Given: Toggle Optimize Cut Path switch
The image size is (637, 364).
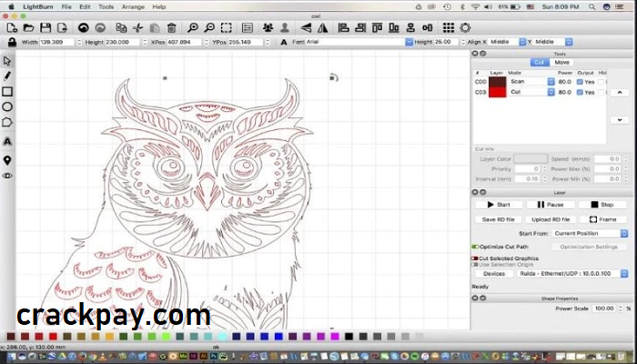Looking at the screenshot, I should pyautogui.click(x=474, y=247).
